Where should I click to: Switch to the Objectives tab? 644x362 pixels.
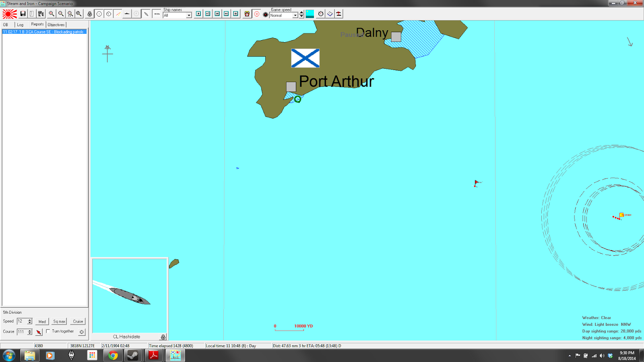click(x=56, y=25)
